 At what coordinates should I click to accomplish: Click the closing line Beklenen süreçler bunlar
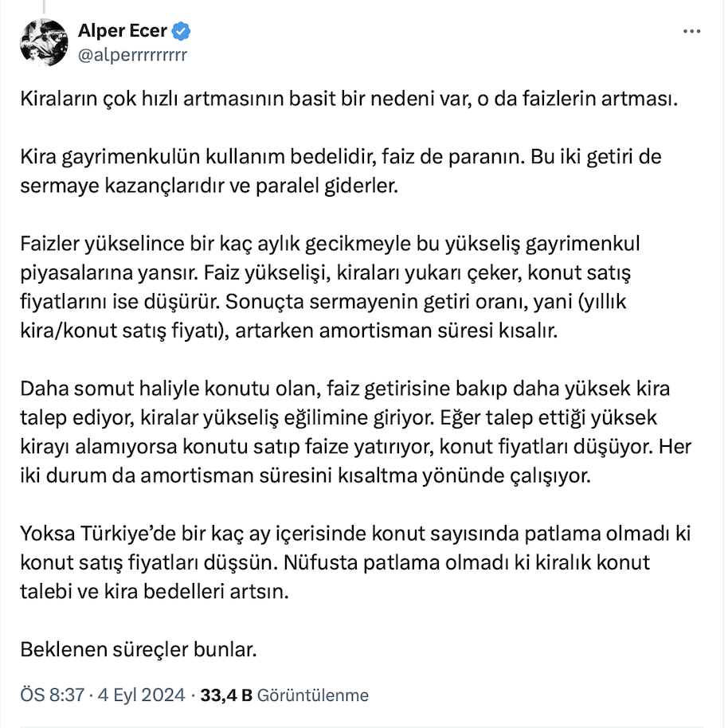(x=139, y=649)
